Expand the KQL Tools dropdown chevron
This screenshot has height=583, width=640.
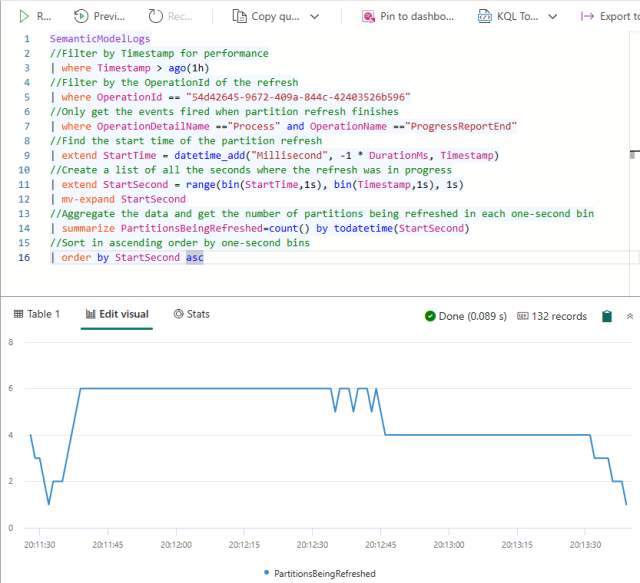tap(552, 17)
